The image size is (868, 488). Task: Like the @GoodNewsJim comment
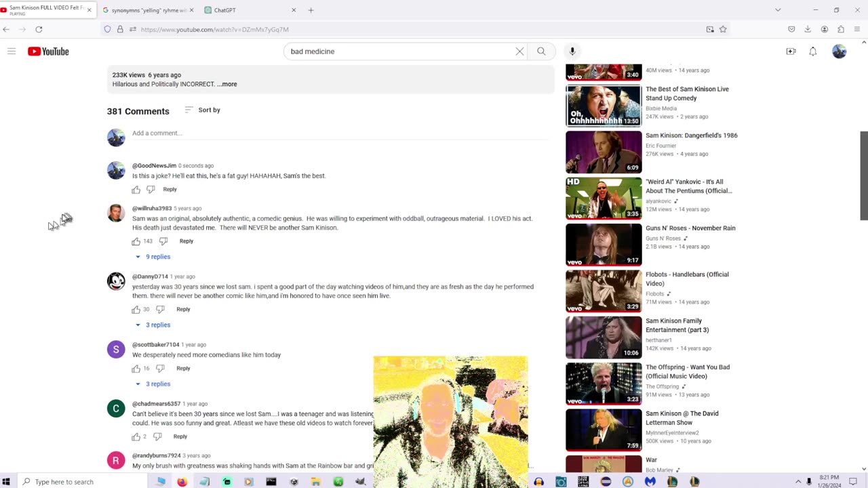click(136, 190)
